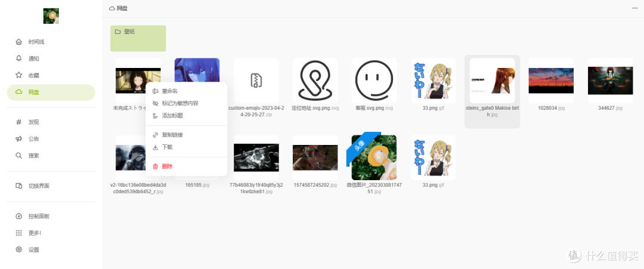Choose 复制链接 from the context menu
The image size is (644, 269).
[x=187, y=135]
